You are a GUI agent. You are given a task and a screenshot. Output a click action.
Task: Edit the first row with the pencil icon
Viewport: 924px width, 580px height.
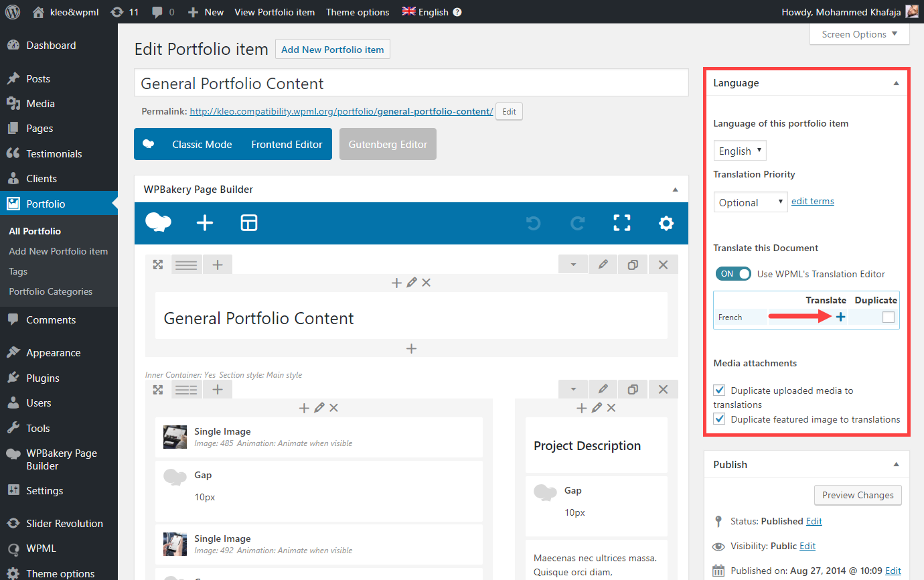603,265
